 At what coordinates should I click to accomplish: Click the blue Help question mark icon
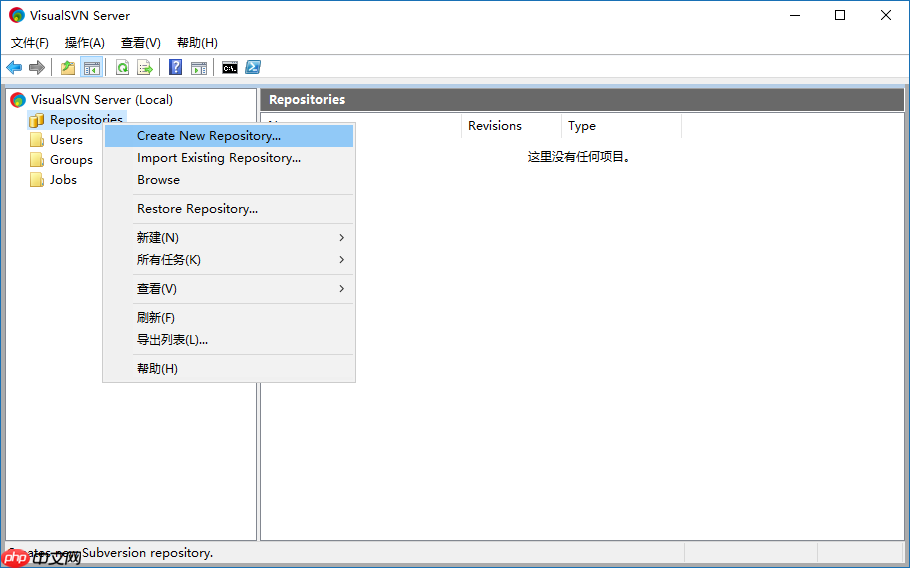(175, 67)
